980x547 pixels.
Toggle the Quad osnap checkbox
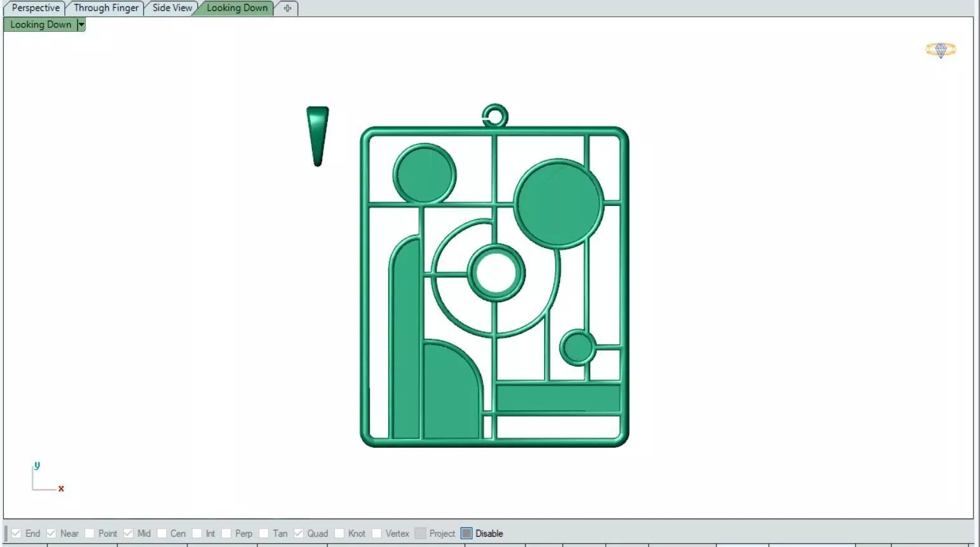298,533
